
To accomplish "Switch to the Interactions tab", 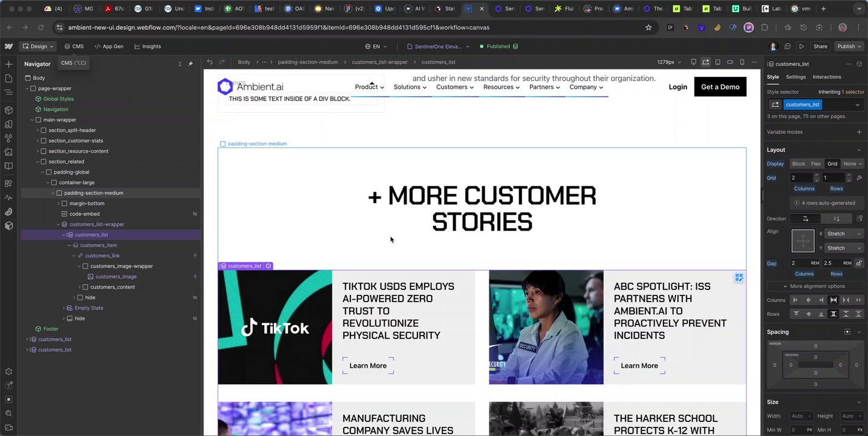I will (x=827, y=77).
